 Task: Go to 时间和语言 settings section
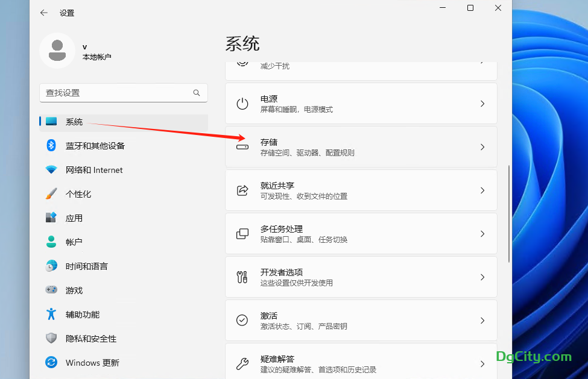(x=87, y=266)
